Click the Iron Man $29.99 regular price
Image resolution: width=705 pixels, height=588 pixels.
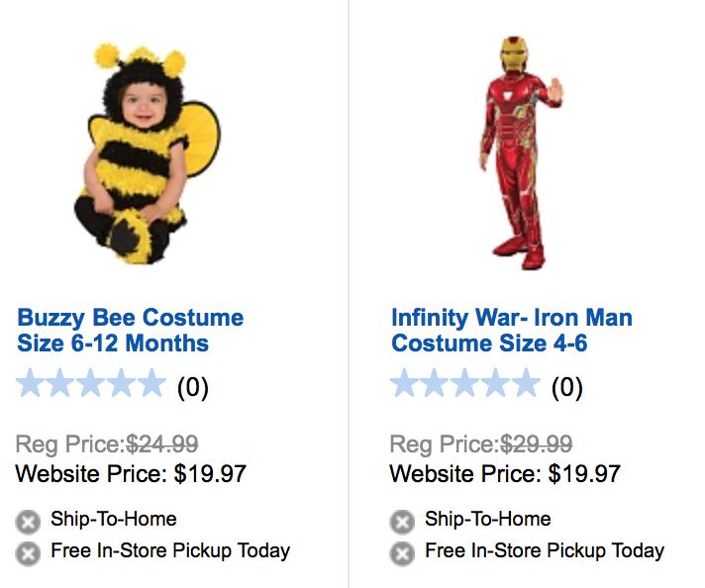point(537,444)
